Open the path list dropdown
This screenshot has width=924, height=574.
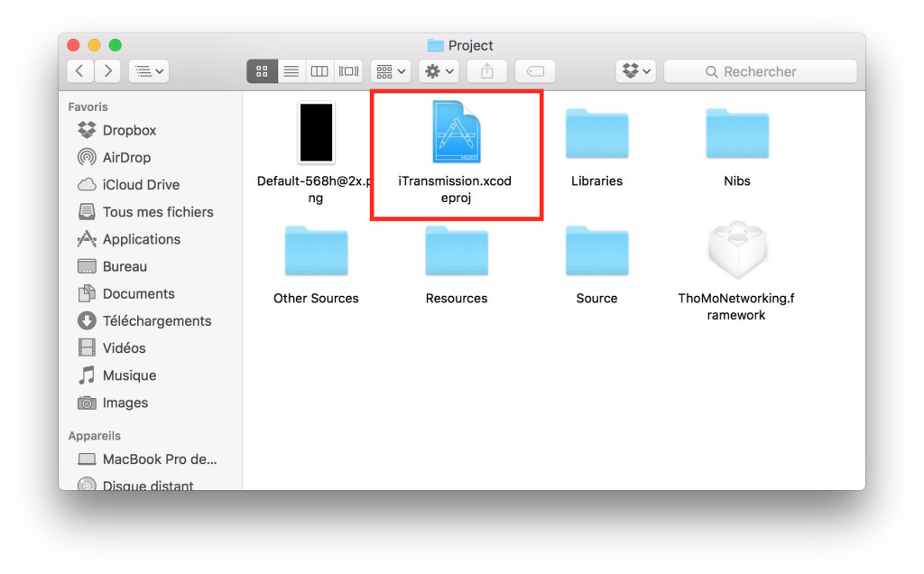coord(149,71)
